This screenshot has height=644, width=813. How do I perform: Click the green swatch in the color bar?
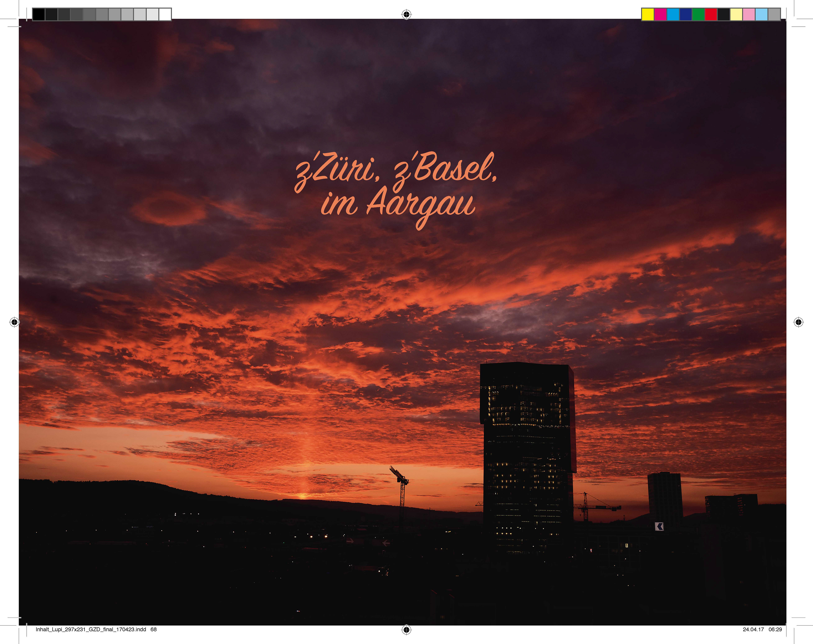point(698,14)
